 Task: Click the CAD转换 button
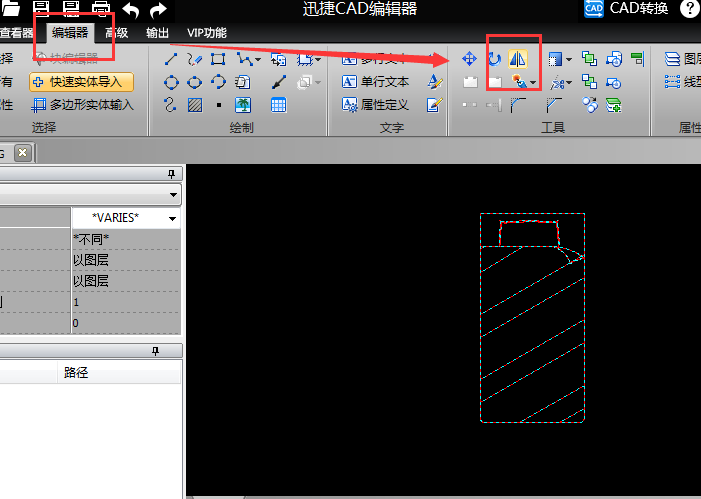pos(627,8)
